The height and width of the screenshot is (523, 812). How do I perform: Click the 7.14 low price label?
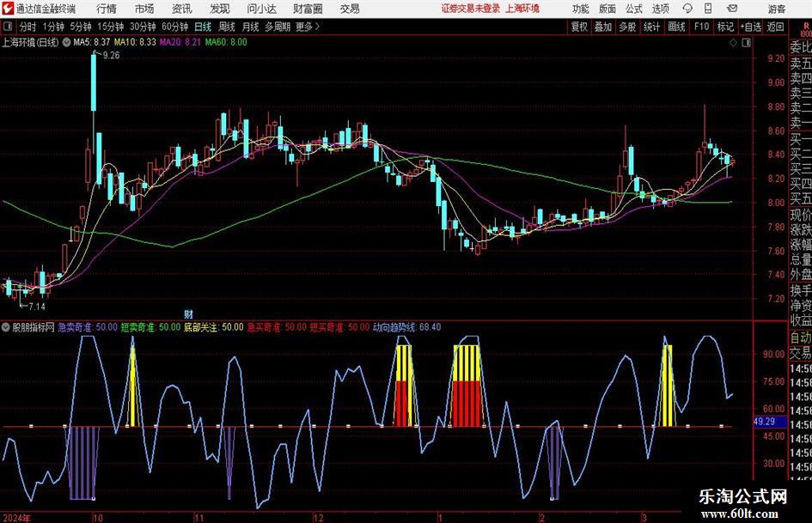coord(37,307)
